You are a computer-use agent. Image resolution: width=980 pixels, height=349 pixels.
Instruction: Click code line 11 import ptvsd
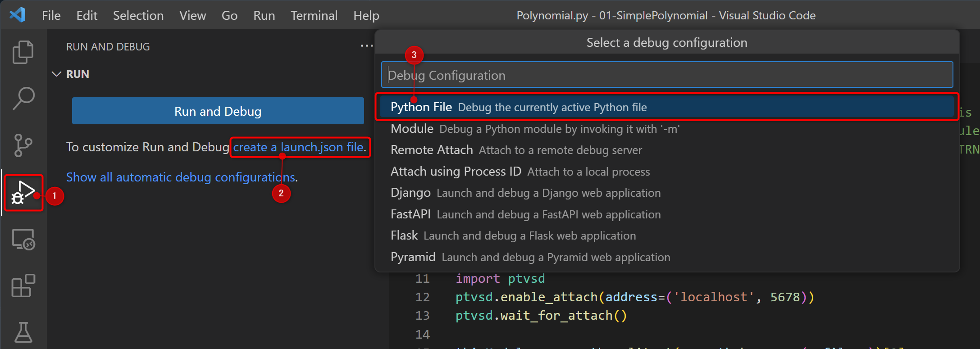(x=500, y=279)
